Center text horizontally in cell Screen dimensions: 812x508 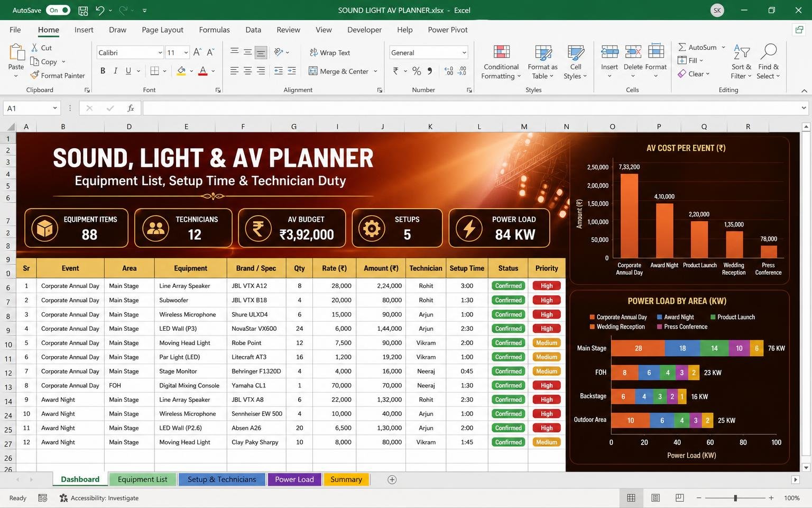(247, 71)
